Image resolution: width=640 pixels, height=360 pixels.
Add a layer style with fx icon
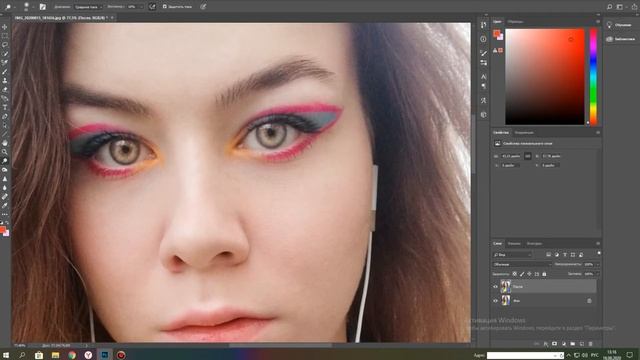pyautogui.click(x=546, y=344)
